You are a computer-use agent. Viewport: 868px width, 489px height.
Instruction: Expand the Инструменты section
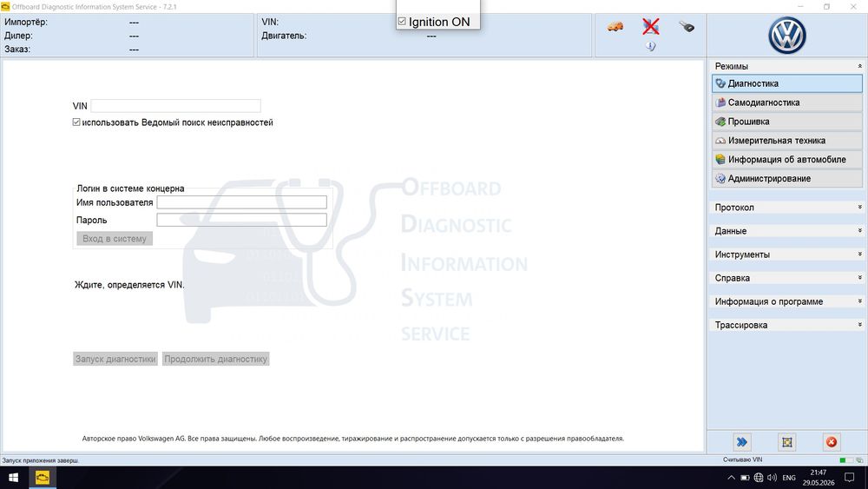pyautogui.click(x=859, y=254)
